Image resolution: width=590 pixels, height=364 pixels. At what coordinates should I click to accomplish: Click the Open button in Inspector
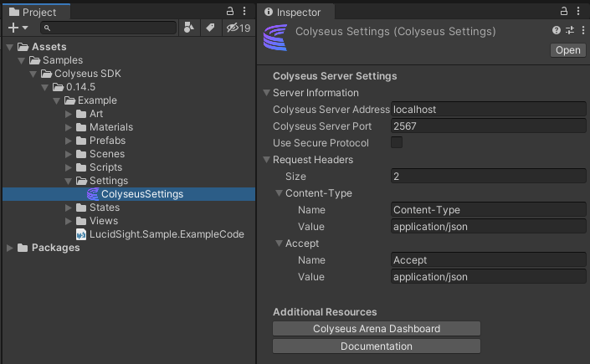point(567,50)
